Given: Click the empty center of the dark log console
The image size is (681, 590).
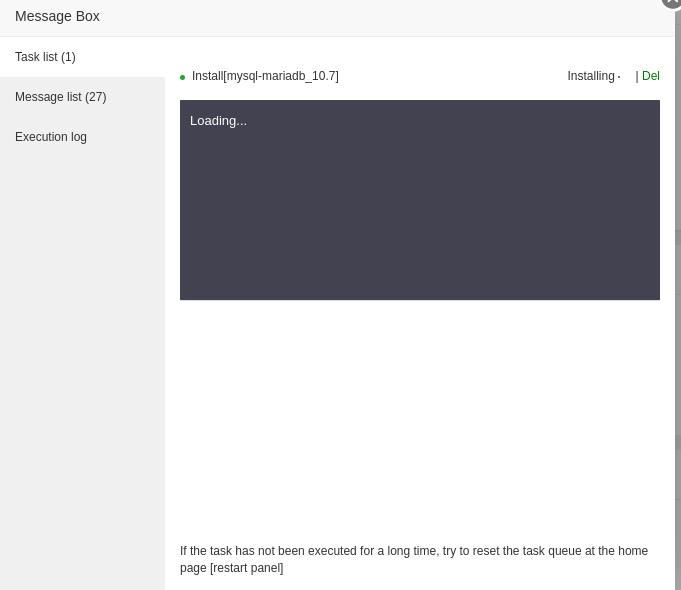Looking at the screenshot, I should click(420, 210).
